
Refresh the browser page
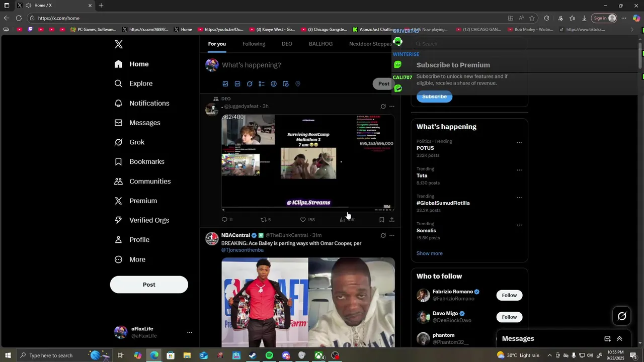(19, 18)
